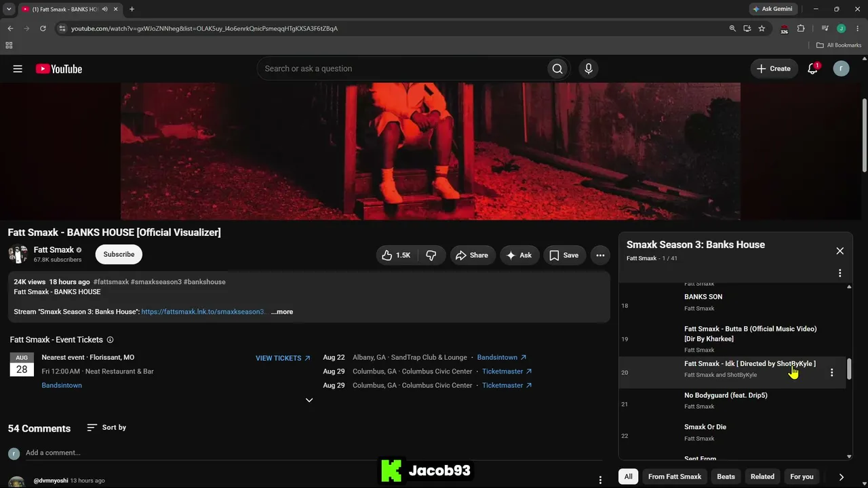Click the install app icon in address bar
Image resolution: width=868 pixels, height=488 pixels.
747,28
